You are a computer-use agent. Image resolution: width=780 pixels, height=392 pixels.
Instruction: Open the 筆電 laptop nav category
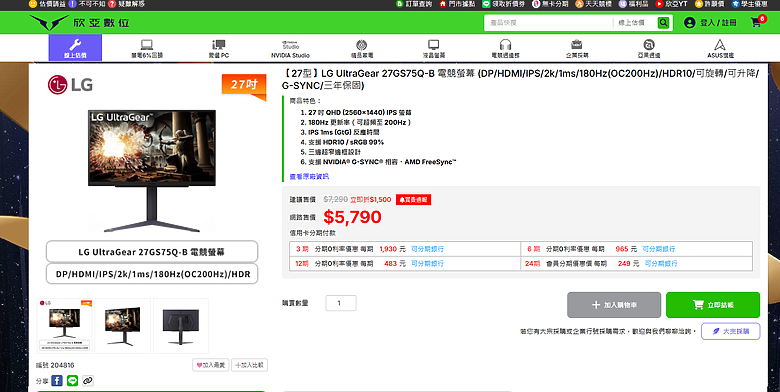tap(147, 49)
